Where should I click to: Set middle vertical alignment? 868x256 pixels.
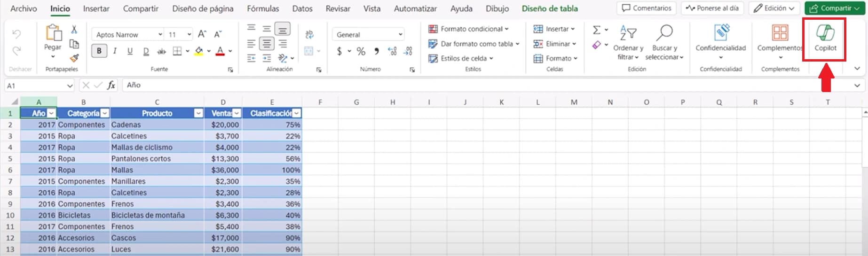pyautogui.click(x=267, y=29)
